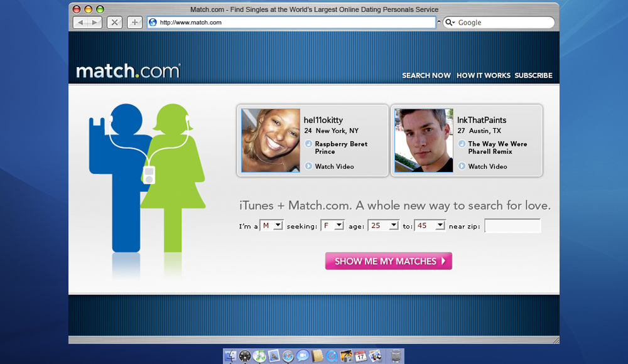Open the Trash in dock
This screenshot has width=628, height=364.
point(395,356)
